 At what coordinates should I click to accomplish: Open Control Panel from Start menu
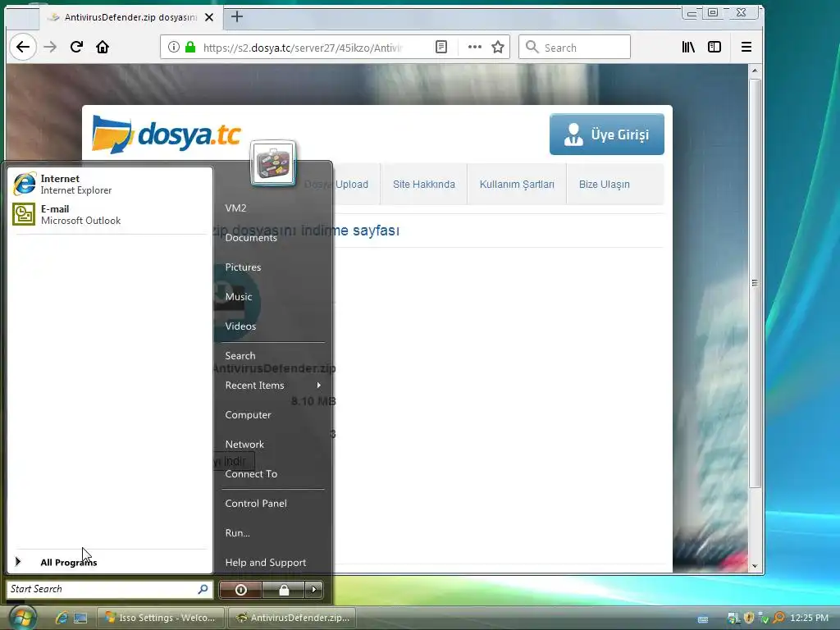256,504
